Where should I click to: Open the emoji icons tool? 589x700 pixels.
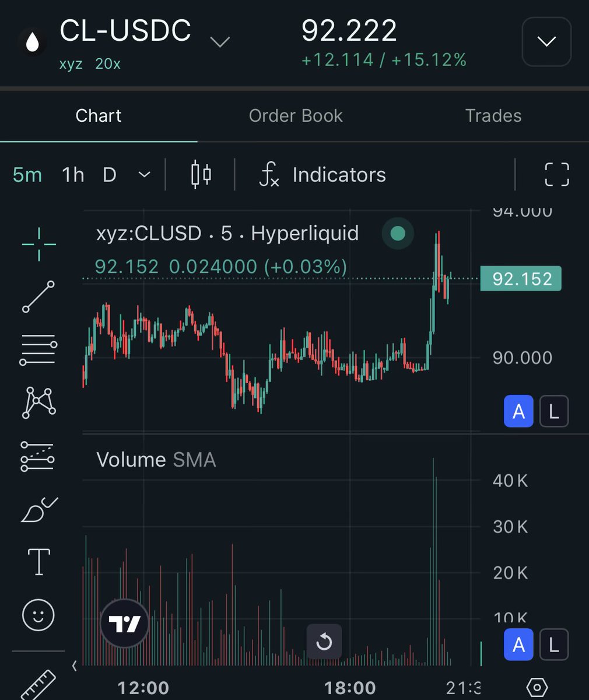(38, 615)
